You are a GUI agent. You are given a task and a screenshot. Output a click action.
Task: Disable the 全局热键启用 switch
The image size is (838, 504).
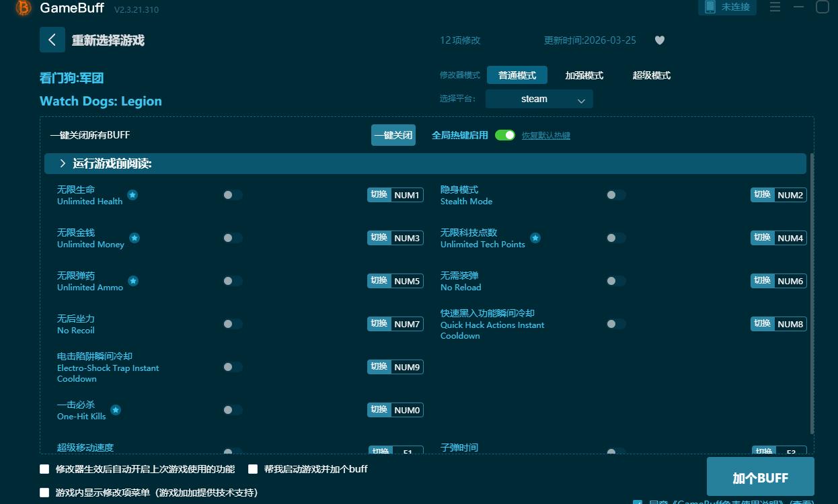pos(504,134)
